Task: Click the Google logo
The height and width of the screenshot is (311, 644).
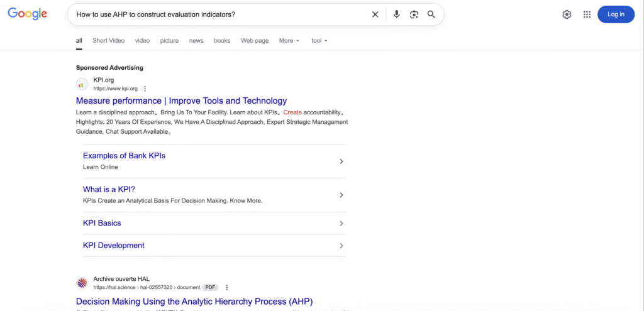Action: 28,14
